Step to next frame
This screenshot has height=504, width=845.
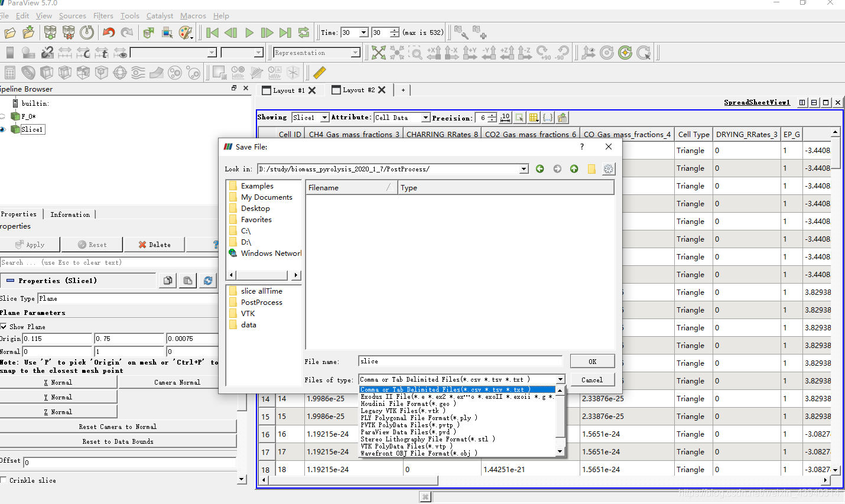267,33
